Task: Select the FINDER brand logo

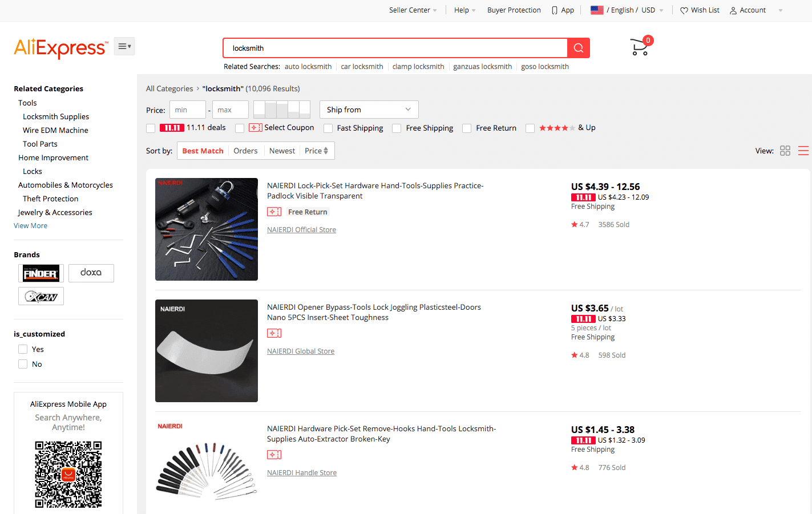Action: point(41,273)
